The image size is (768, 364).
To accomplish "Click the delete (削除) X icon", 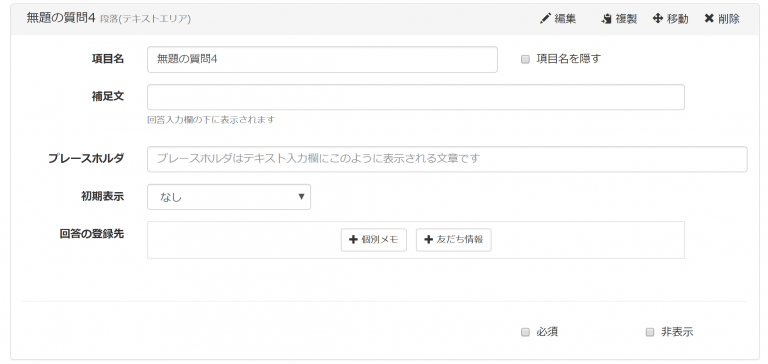I will pos(709,19).
